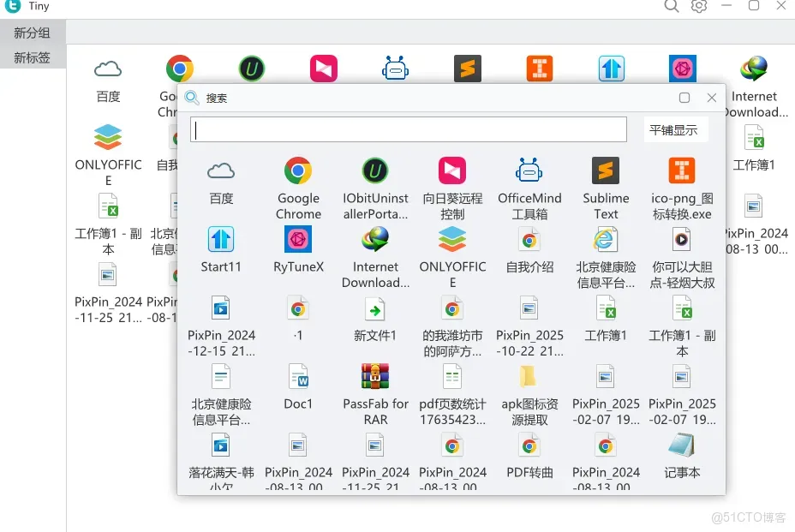Click the 平铺显示 display button
Screen dimensions: 795x532
point(673,129)
